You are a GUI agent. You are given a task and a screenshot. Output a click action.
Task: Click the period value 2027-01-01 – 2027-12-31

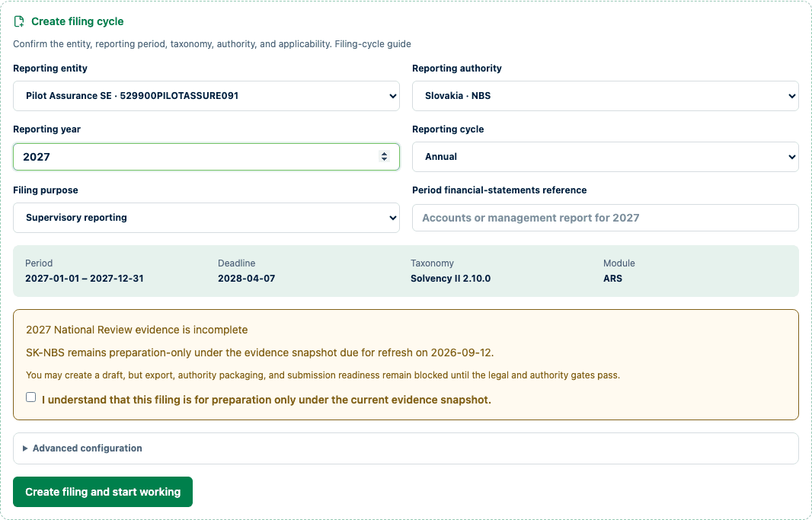coord(85,279)
